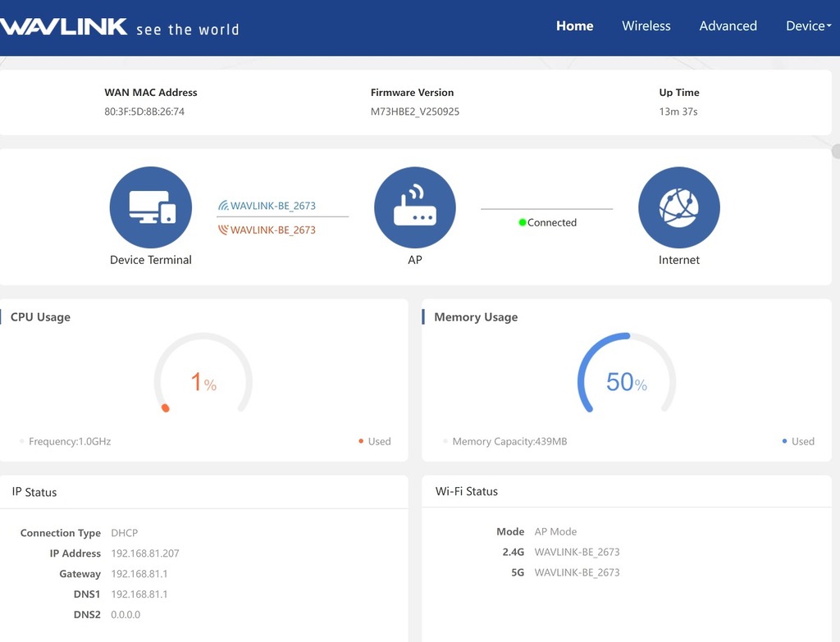Viewport: 840px width, 642px height.
Task: Click the Device Terminal computer icon
Action: click(151, 207)
